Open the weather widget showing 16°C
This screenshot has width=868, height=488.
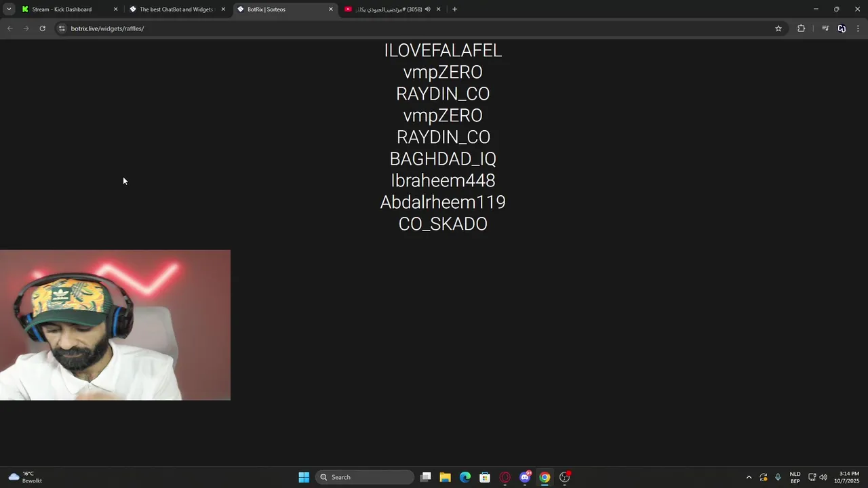(26, 477)
